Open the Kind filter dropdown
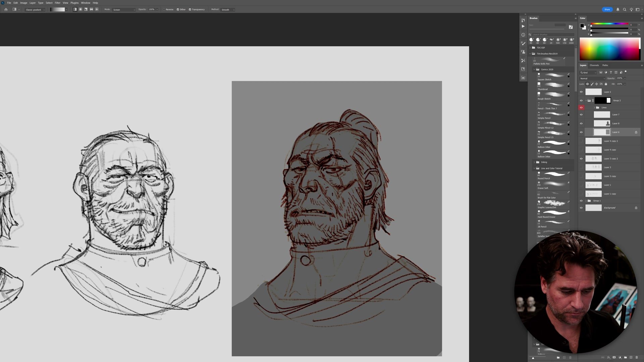This screenshot has height=362, width=644. pos(588,72)
